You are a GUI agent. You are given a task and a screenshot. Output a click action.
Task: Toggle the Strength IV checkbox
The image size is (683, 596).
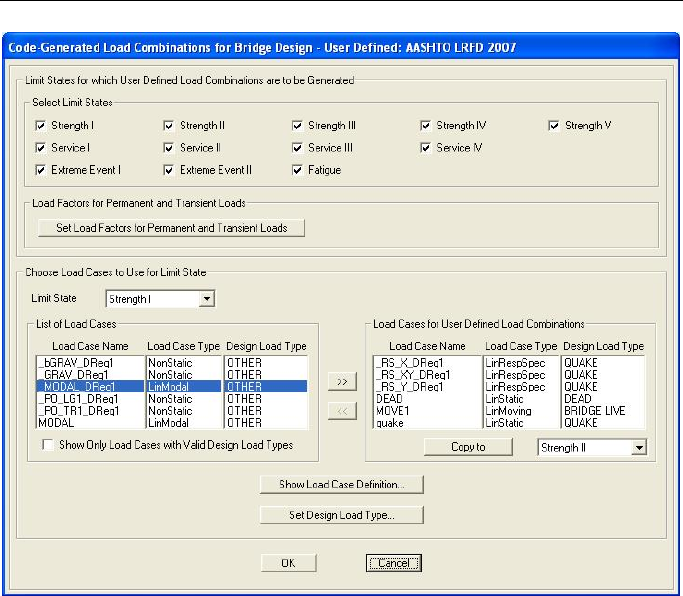pos(425,125)
